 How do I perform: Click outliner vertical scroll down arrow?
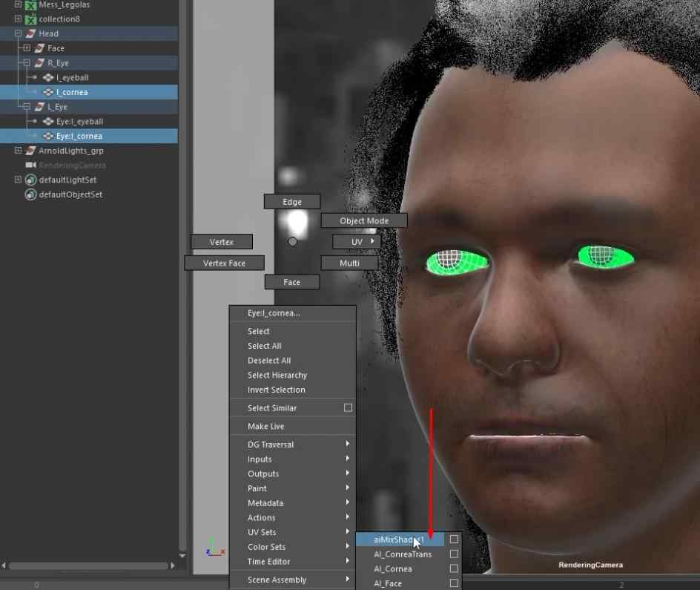pos(182,556)
